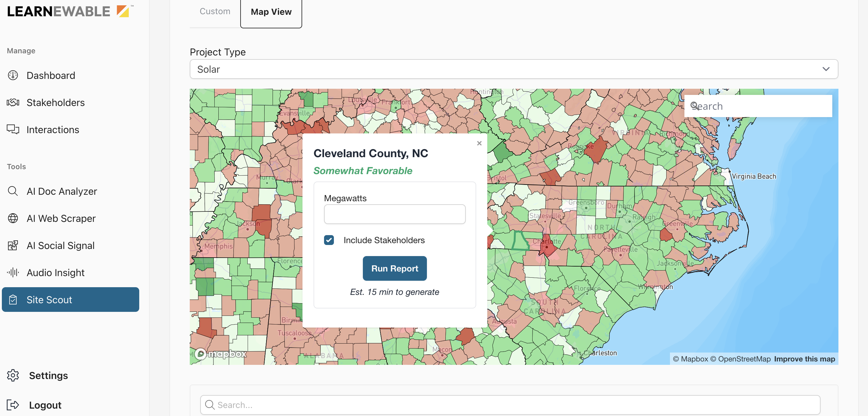Viewport: 868px width, 416px height.
Task: Close the Cleveland County popup
Action: tap(479, 143)
